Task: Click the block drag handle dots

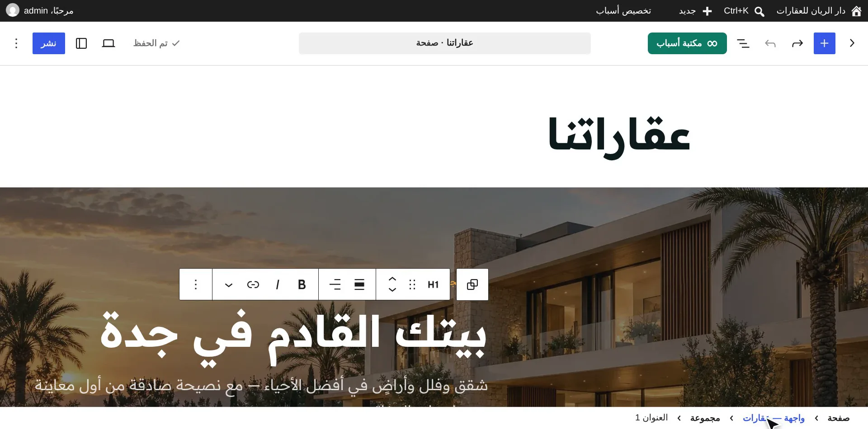Action: click(x=412, y=284)
